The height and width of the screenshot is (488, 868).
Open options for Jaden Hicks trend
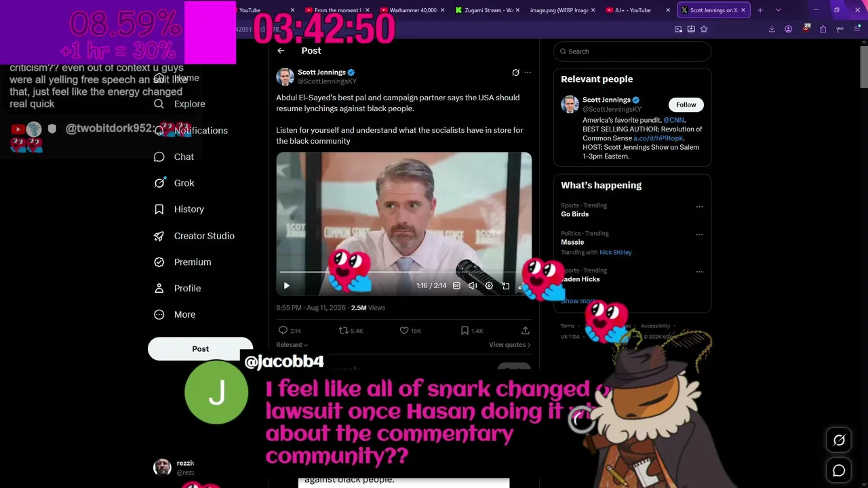[699, 272]
